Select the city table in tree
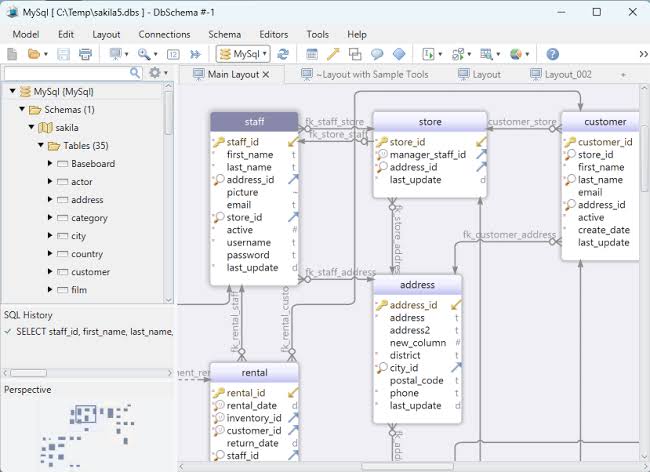 coord(78,236)
